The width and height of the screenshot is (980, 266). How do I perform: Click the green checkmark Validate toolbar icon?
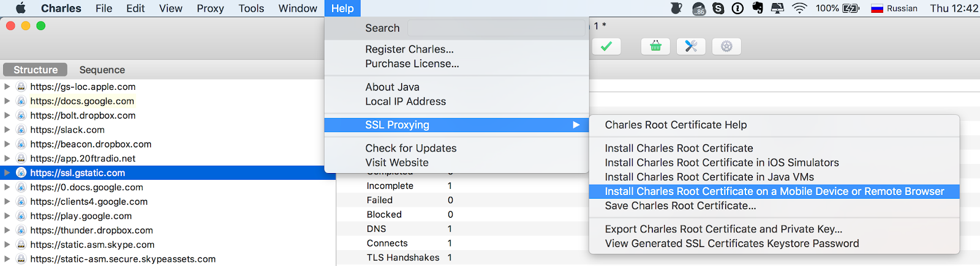click(606, 46)
